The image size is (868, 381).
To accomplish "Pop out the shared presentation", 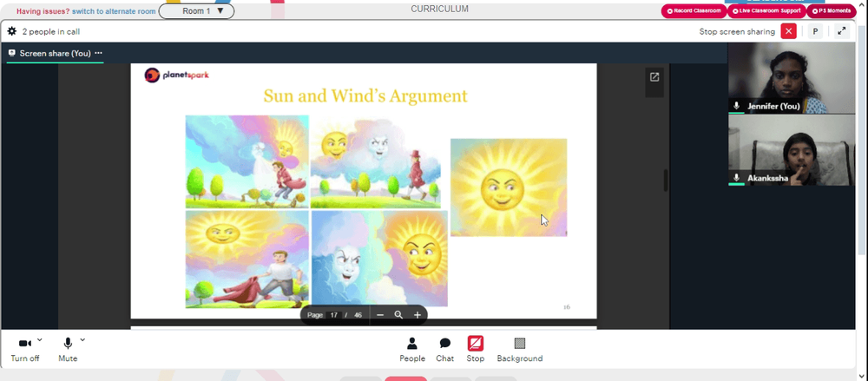I will [654, 77].
